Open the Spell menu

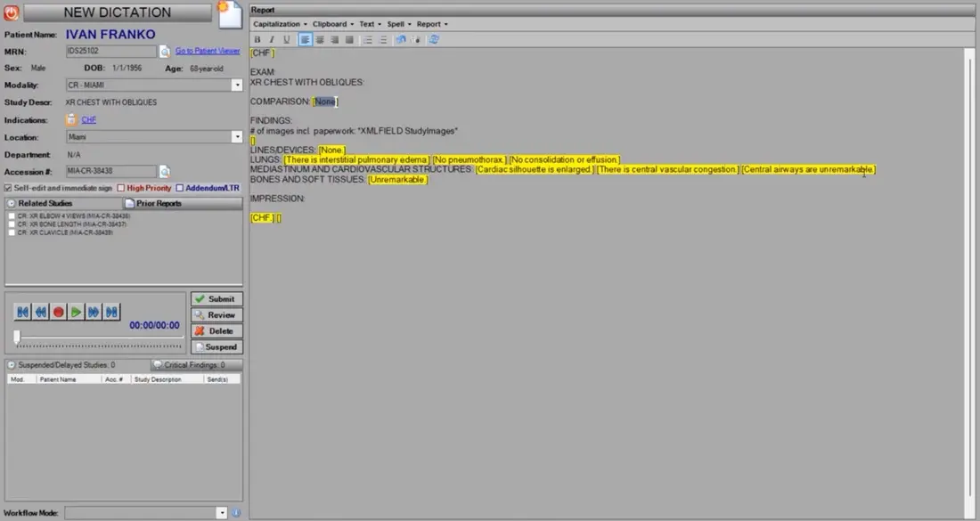pos(399,24)
